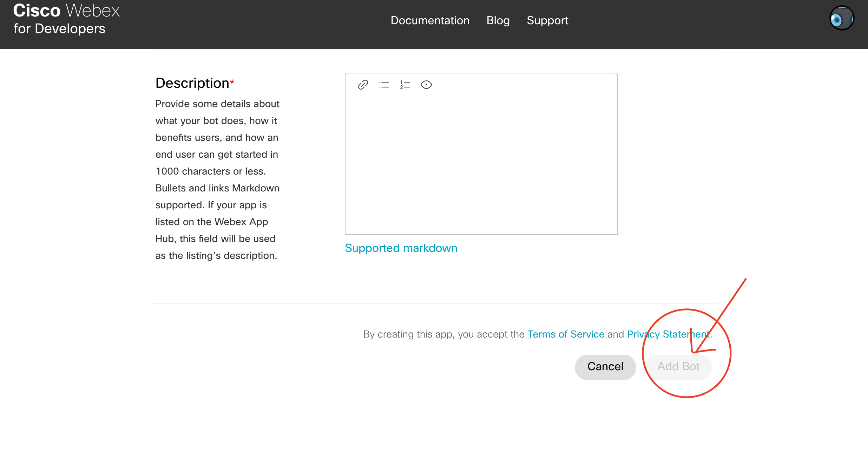The width and height of the screenshot is (868, 451).
Task: Click the 'By creating this app' notice text
Action: (444, 334)
